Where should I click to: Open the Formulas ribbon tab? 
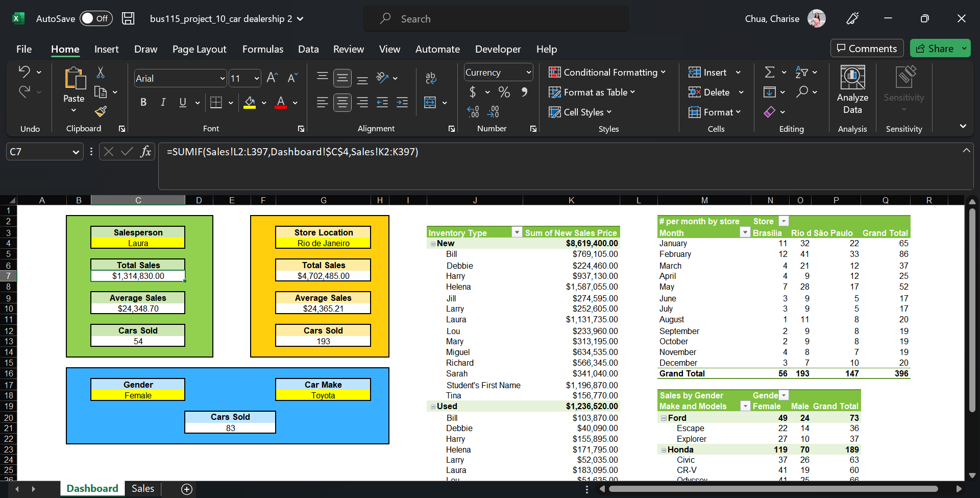(x=263, y=49)
